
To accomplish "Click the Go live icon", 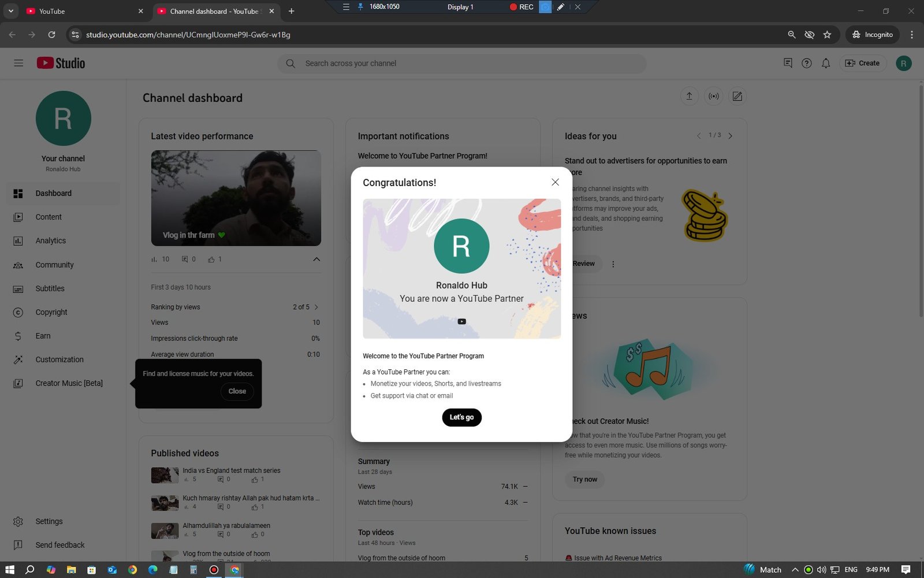I will click(714, 97).
